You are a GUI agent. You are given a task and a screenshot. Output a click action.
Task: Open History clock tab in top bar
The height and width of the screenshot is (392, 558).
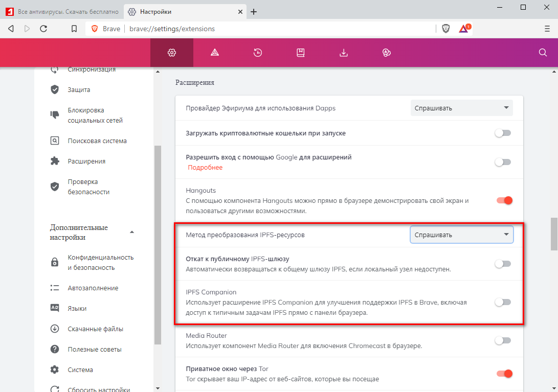click(x=258, y=53)
